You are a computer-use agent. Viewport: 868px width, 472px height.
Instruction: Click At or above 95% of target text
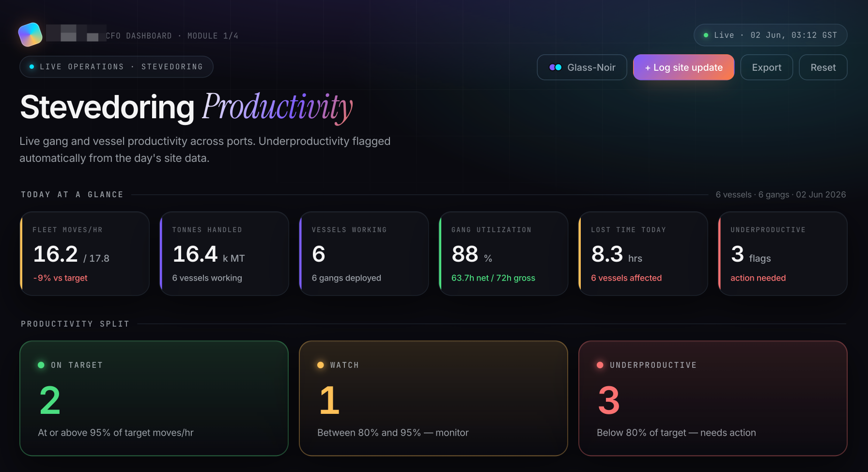click(116, 433)
